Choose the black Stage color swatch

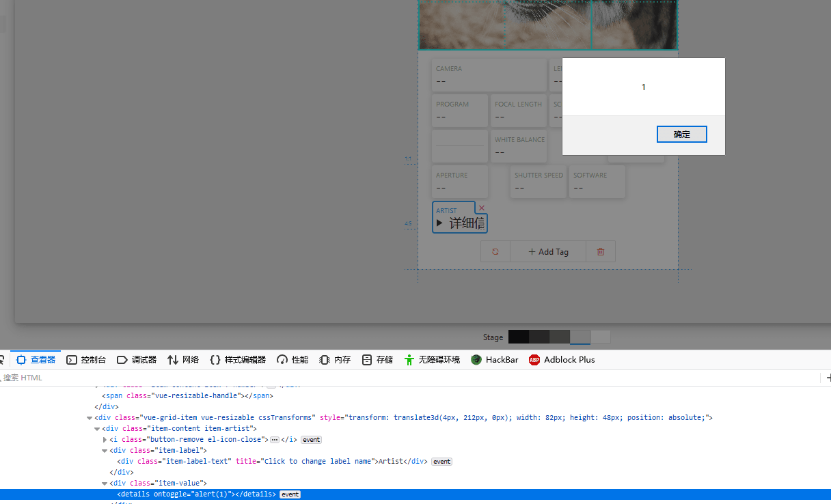click(x=519, y=337)
